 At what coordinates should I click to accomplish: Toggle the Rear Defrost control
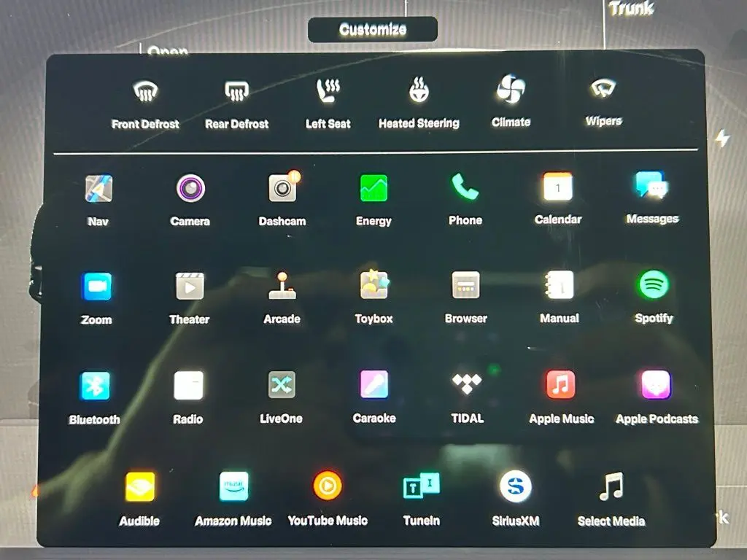(237, 104)
